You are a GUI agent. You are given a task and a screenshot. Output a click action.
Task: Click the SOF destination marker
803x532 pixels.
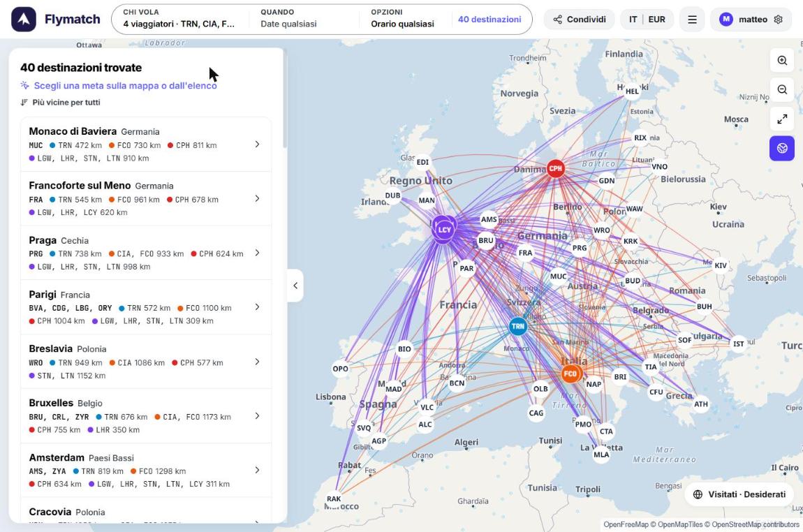(685, 340)
